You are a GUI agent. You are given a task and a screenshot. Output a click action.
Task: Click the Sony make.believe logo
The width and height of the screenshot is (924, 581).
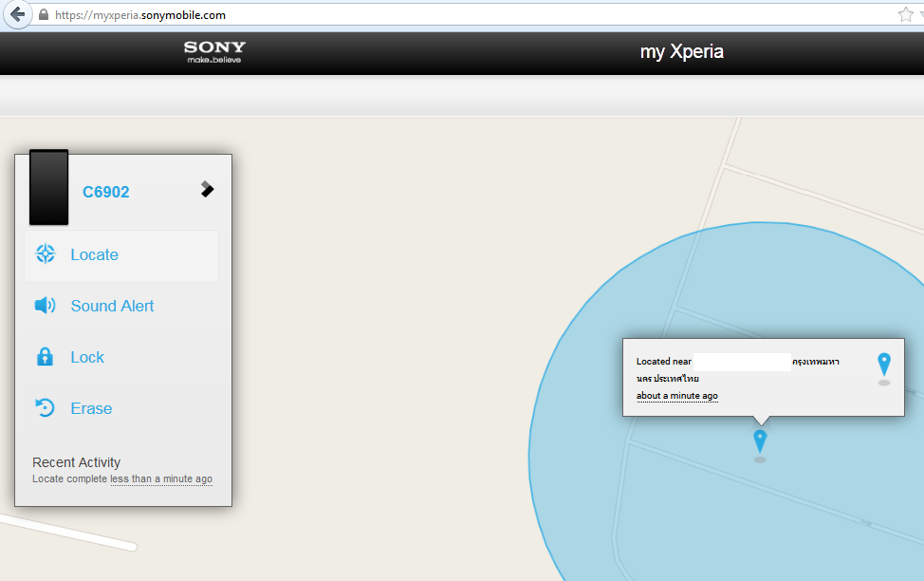tap(214, 52)
